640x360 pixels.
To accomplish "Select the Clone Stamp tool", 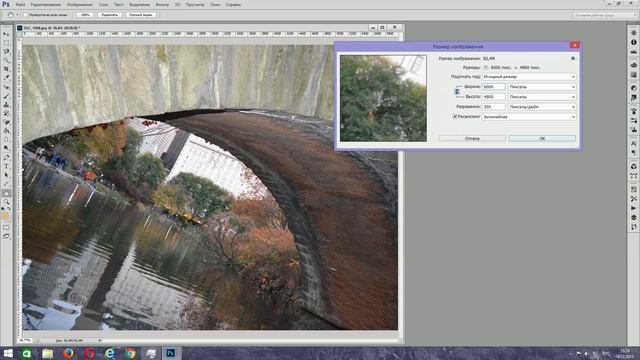I will pyautogui.click(x=6, y=105).
